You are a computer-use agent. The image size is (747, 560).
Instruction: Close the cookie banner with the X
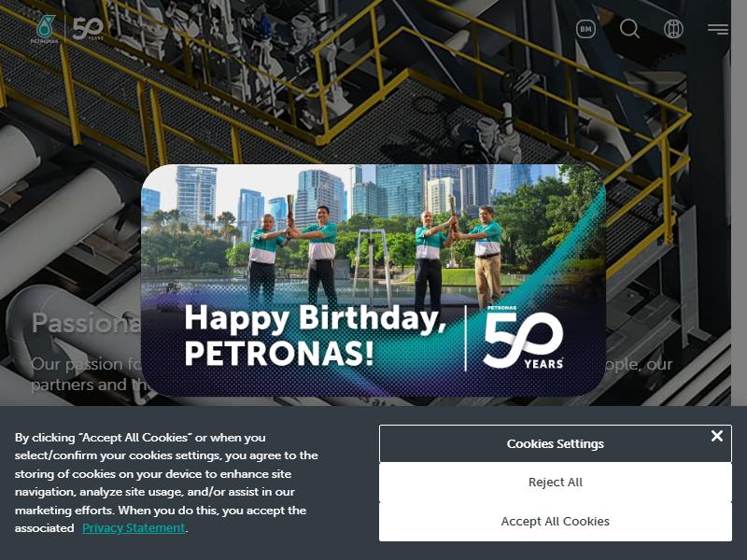(716, 436)
